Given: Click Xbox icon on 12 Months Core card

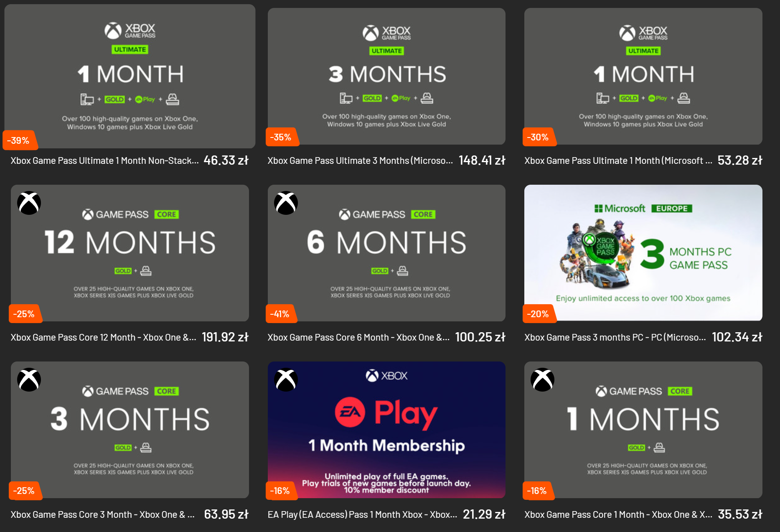Looking at the screenshot, I should (29, 203).
